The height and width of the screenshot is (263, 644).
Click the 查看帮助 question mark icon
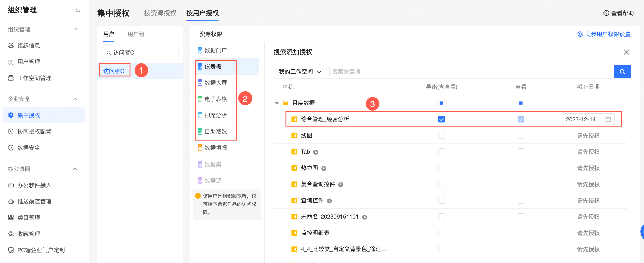(x=606, y=13)
